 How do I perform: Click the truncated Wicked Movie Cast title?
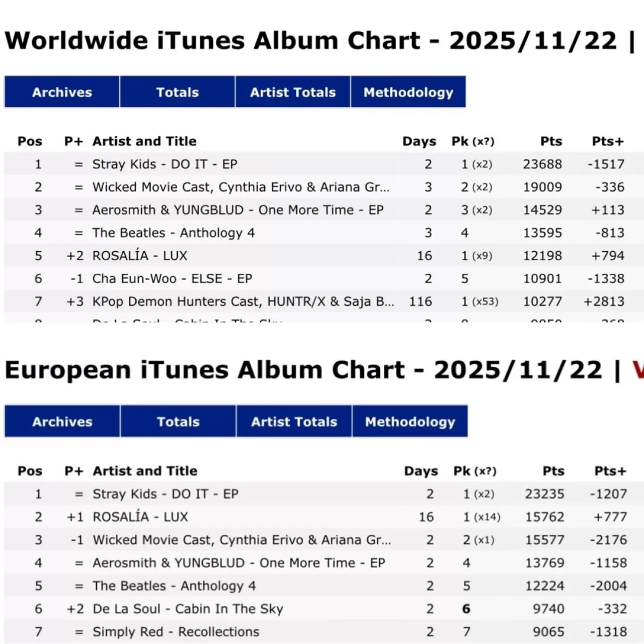click(240, 187)
